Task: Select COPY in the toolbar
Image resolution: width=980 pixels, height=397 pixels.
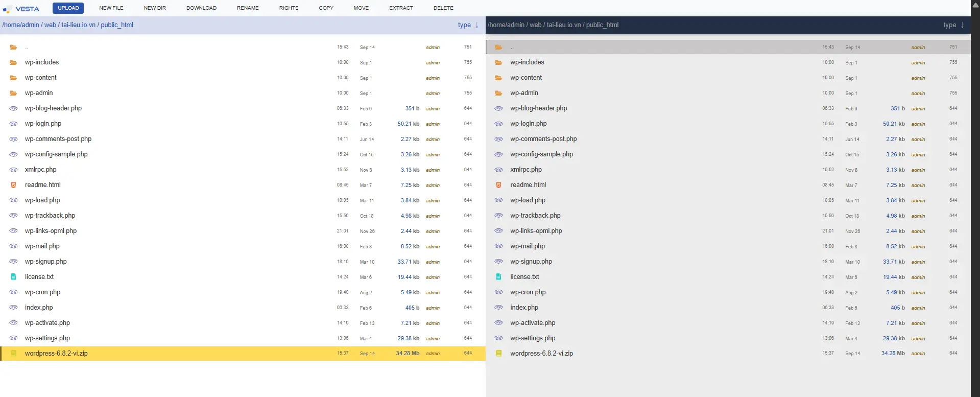Action: 326,8
